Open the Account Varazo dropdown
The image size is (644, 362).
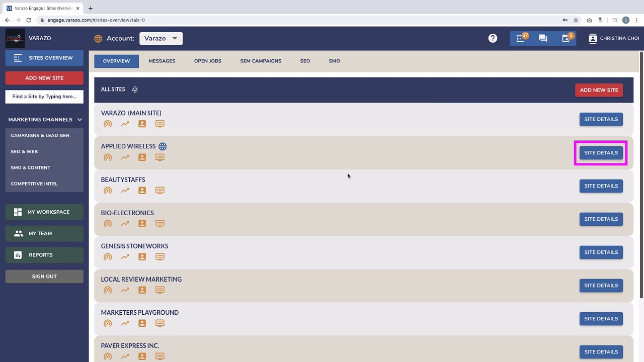point(161,38)
